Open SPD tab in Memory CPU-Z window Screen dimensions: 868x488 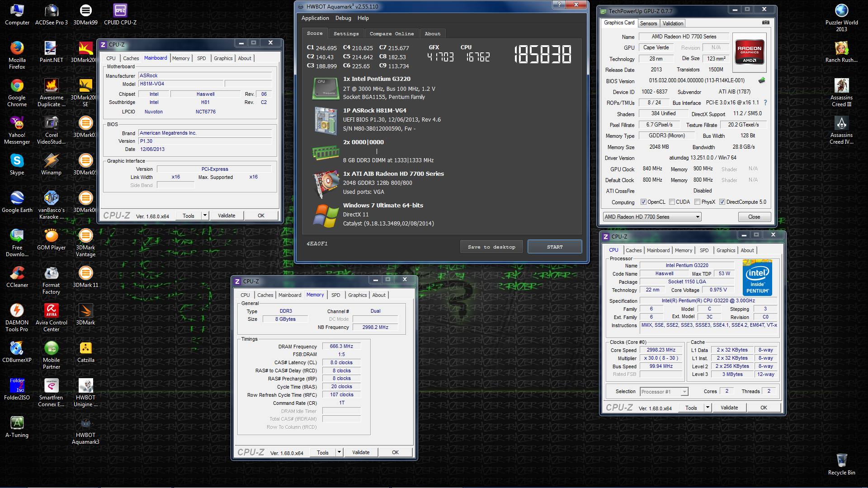click(x=335, y=295)
